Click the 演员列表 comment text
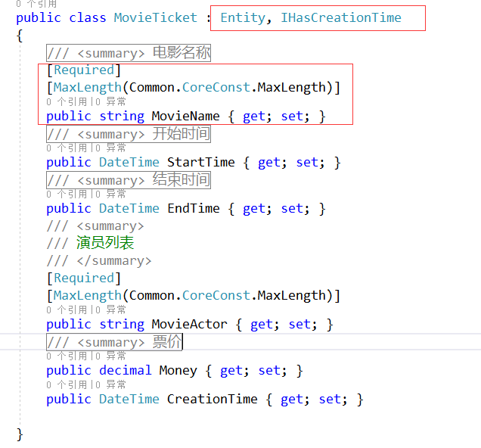Image resolution: width=481 pixels, height=448 pixels. point(105,243)
